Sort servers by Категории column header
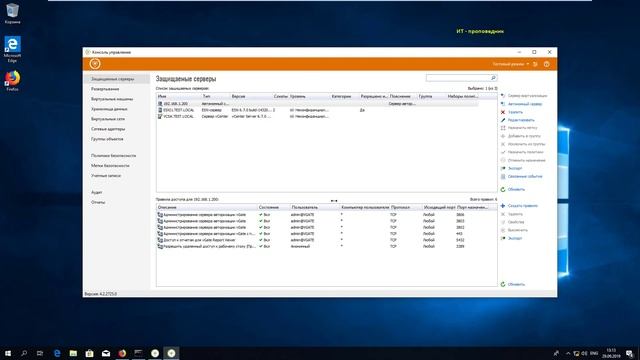Image resolution: width=640 pixels, height=360 pixels. (344, 96)
